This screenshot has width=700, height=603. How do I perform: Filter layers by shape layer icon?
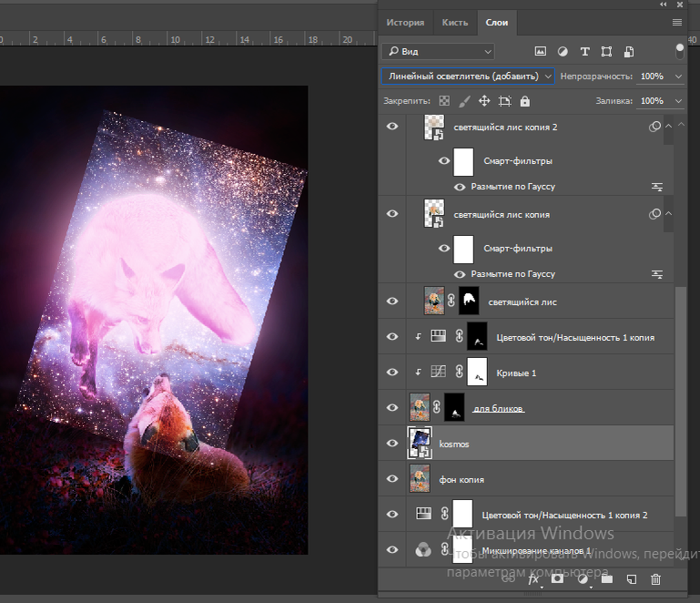(x=606, y=51)
